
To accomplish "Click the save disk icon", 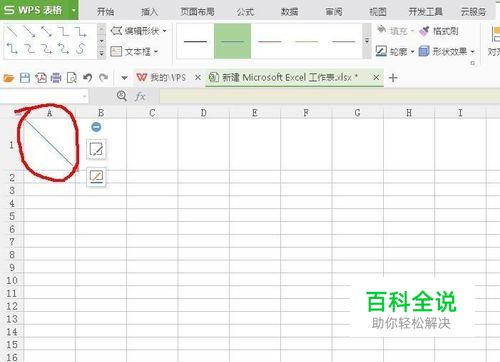I will [x=25, y=78].
